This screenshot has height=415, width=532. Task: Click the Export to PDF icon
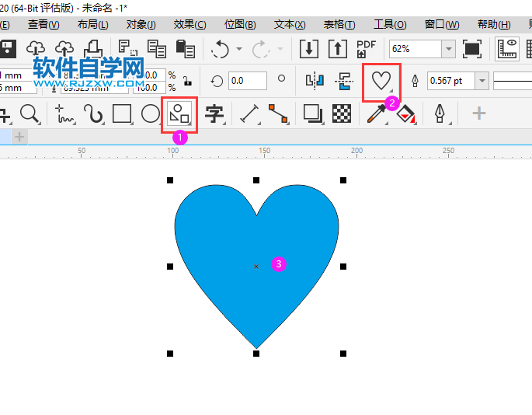(x=366, y=49)
